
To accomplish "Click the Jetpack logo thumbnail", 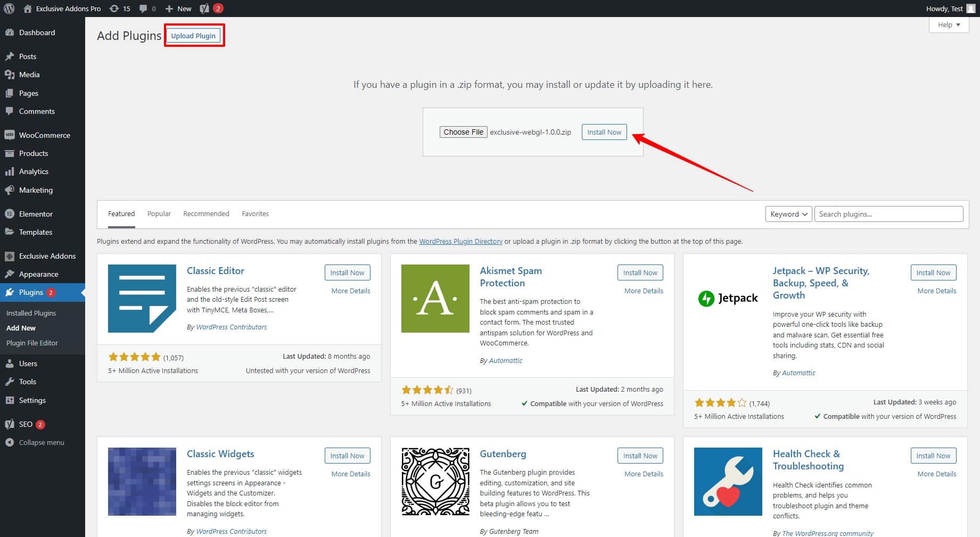I will coord(728,299).
